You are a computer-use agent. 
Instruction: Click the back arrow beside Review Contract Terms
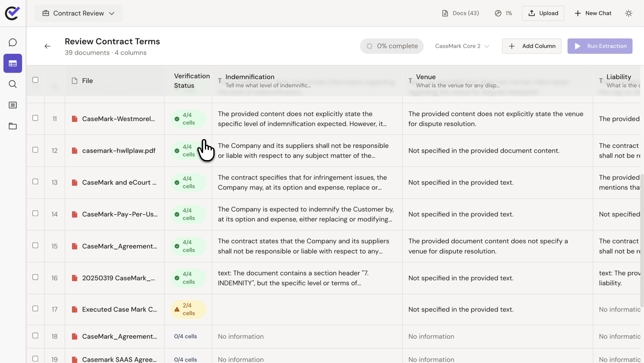tap(47, 46)
